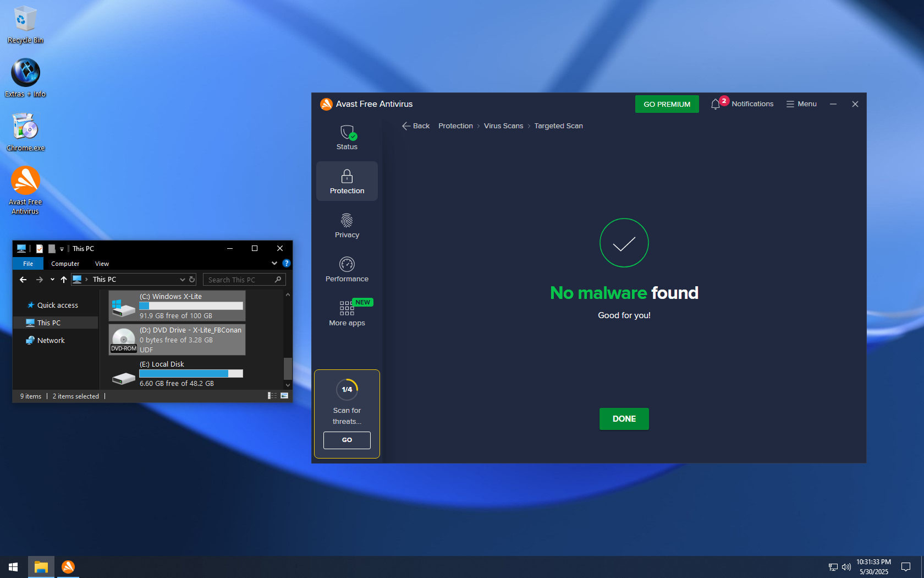This screenshot has width=924, height=578.
Task: Open the Windows Start menu
Action: (13, 567)
